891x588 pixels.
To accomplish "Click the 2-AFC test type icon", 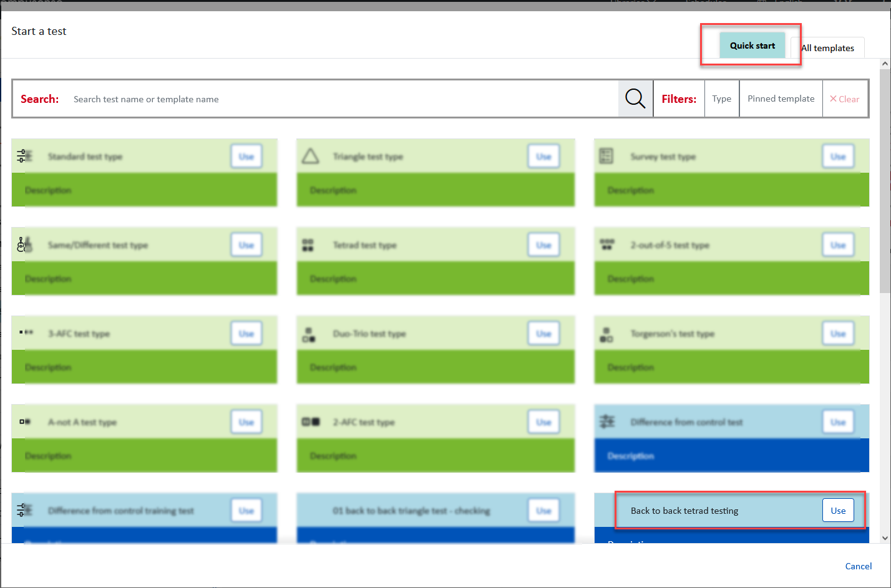I will pyautogui.click(x=311, y=422).
